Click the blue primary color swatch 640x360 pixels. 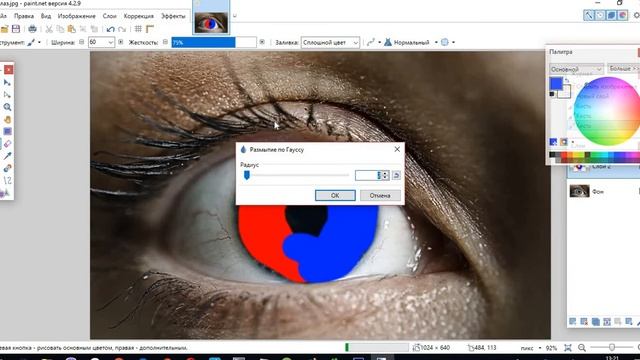coord(556,83)
